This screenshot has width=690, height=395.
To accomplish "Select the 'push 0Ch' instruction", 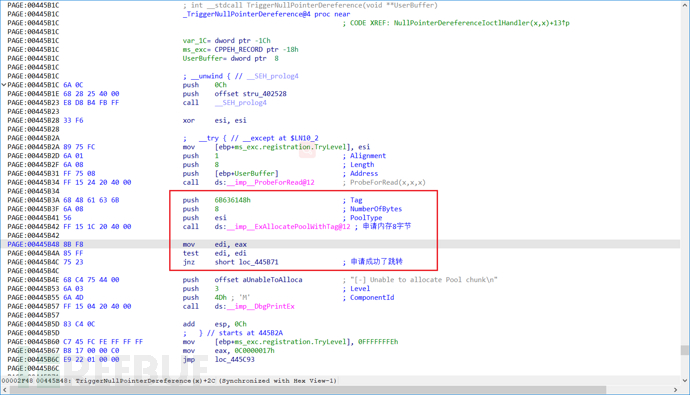I will click(x=205, y=84).
